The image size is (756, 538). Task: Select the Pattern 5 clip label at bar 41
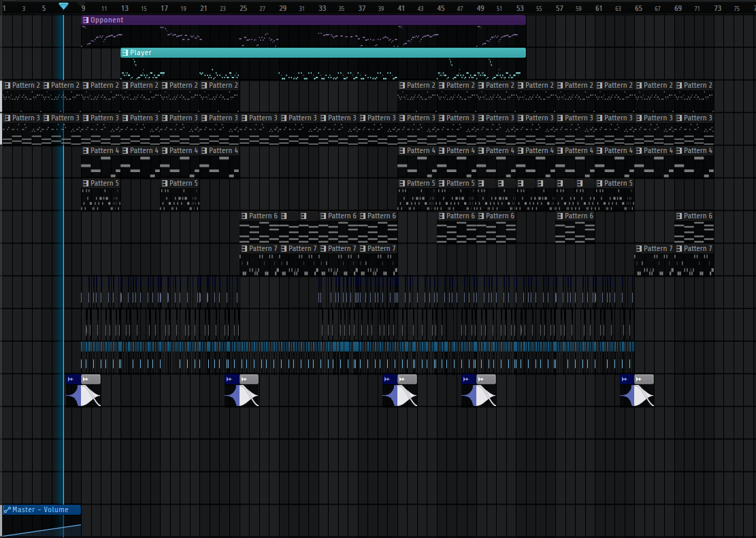(x=421, y=183)
